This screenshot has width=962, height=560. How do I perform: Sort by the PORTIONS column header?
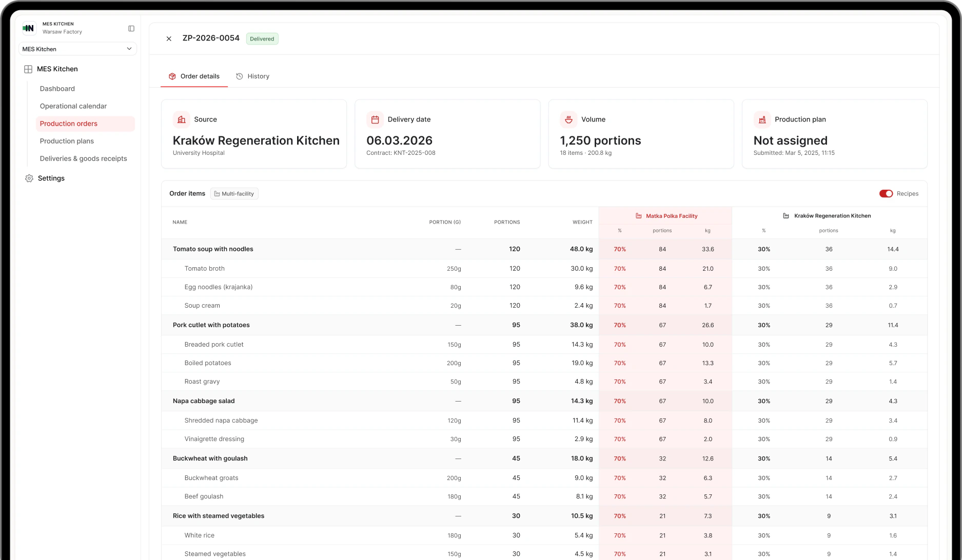click(507, 223)
